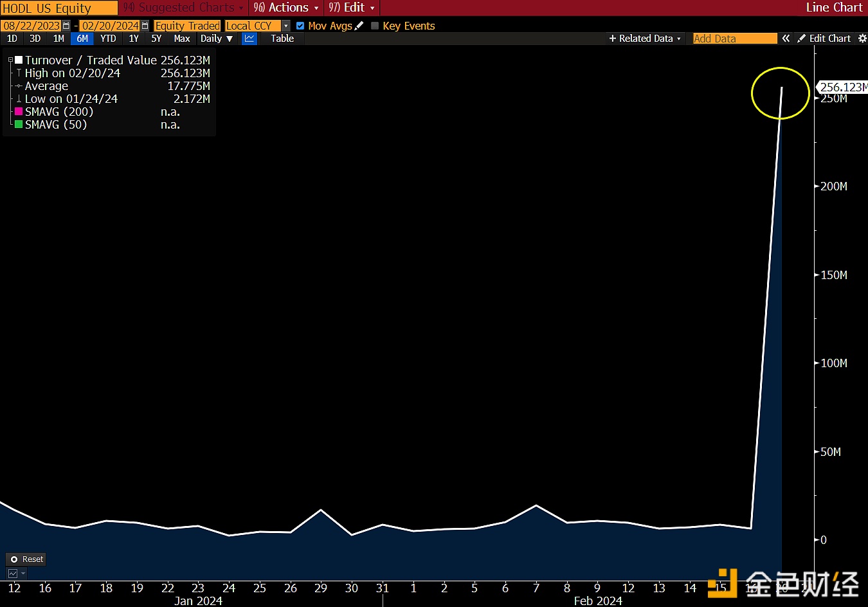Click the Add Data input field
This screenshot has width=868, height=607.
[734, 39]
